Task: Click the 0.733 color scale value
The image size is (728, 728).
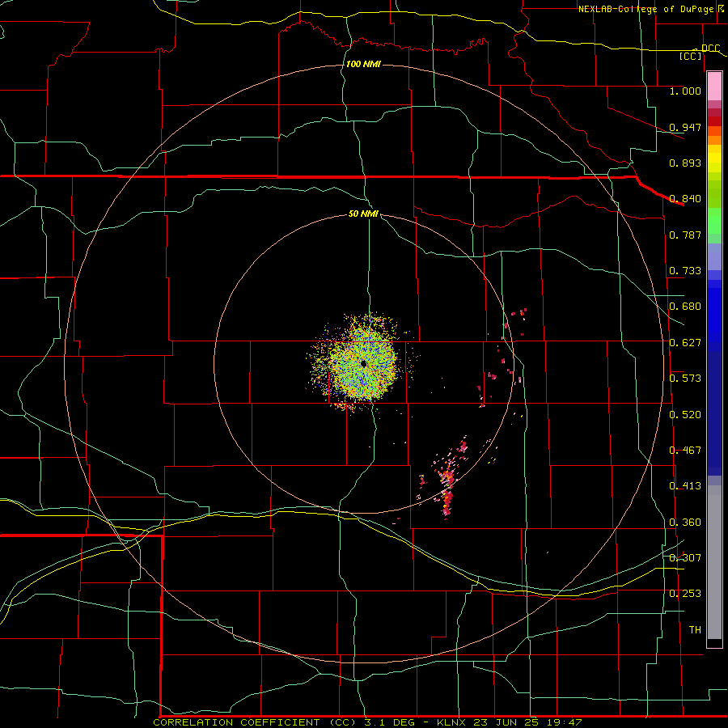Action: (685, 270)
